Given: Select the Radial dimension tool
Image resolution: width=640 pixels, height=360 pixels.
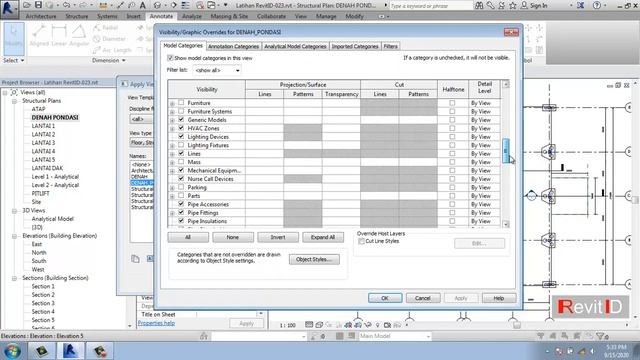Looking at the screenshot, I should (x=105, y=27).
